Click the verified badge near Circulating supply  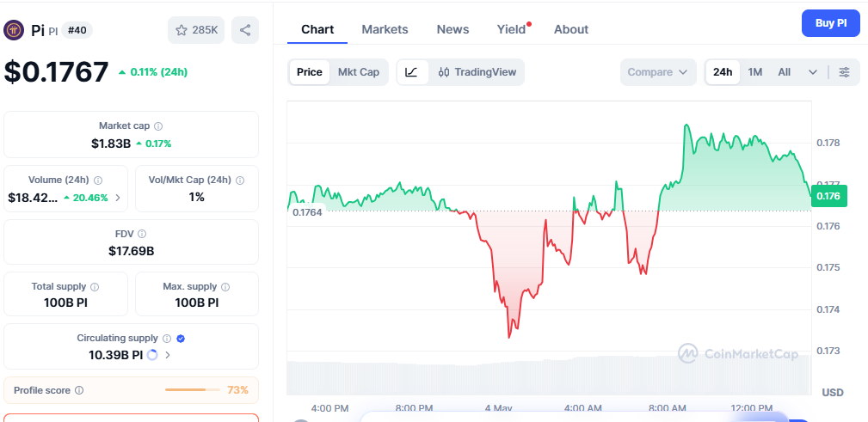coord(181,338)
